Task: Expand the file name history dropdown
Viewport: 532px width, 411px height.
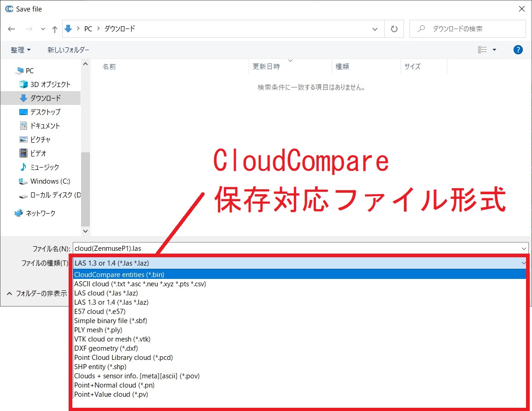Action: pos(524,249)
